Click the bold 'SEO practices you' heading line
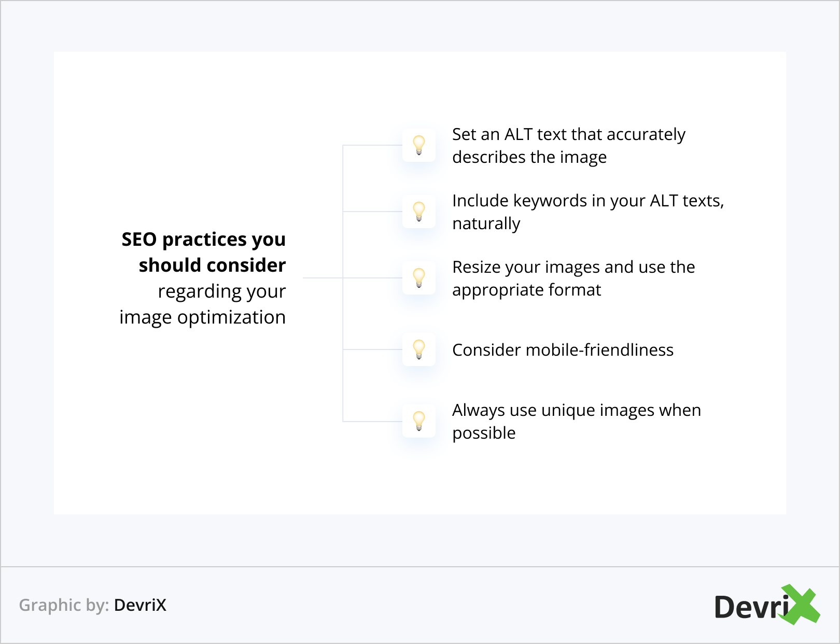This screenshot has width=840, height=644. pyautogui.click(x=203, y=240)
